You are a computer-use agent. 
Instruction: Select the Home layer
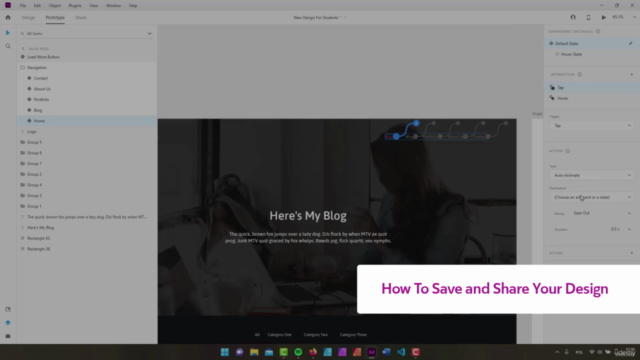point(87,121)
